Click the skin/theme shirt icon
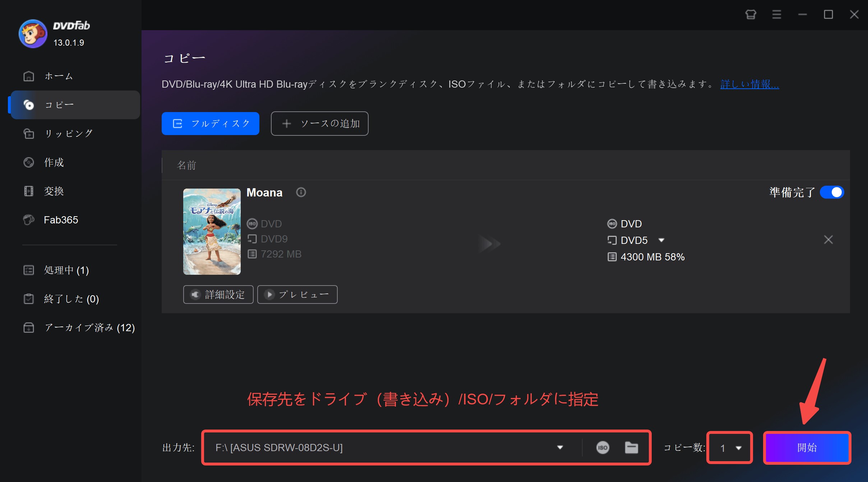 [751, 15]
